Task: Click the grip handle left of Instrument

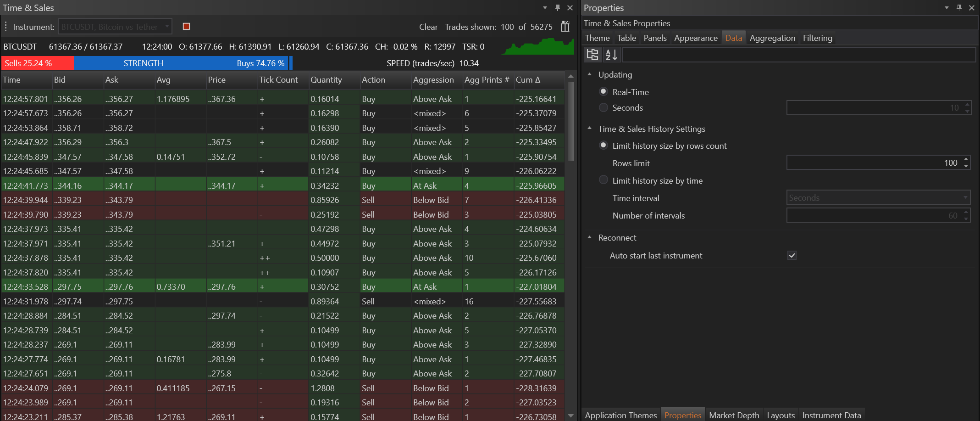Action: [6, 27]
